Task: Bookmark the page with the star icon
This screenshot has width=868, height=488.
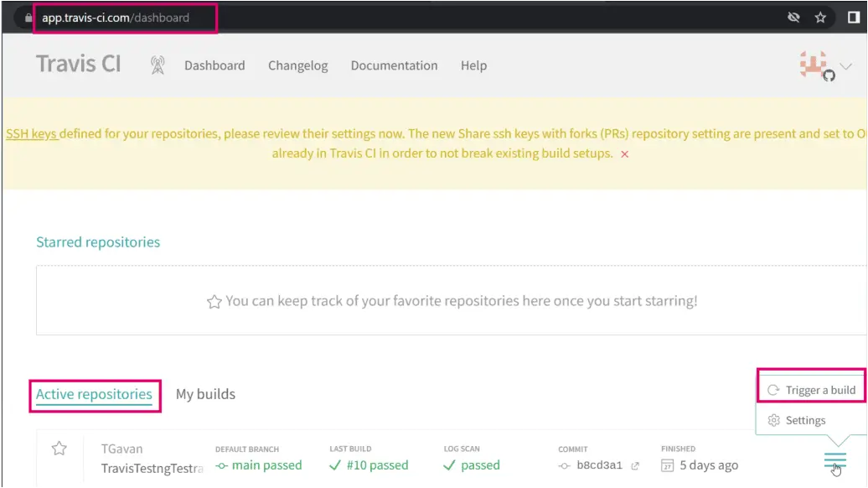Action: click(x=820, y=18)
